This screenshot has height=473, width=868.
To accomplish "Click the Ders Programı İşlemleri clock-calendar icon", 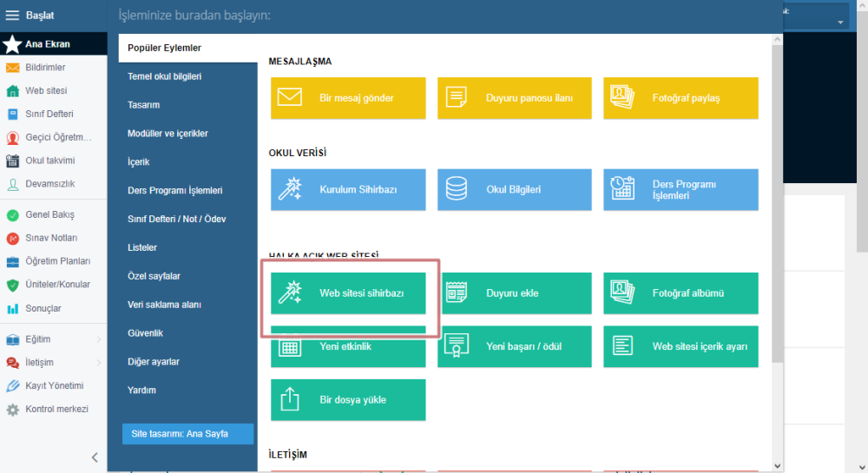I will pyautogui.click(x=622, y=188).
